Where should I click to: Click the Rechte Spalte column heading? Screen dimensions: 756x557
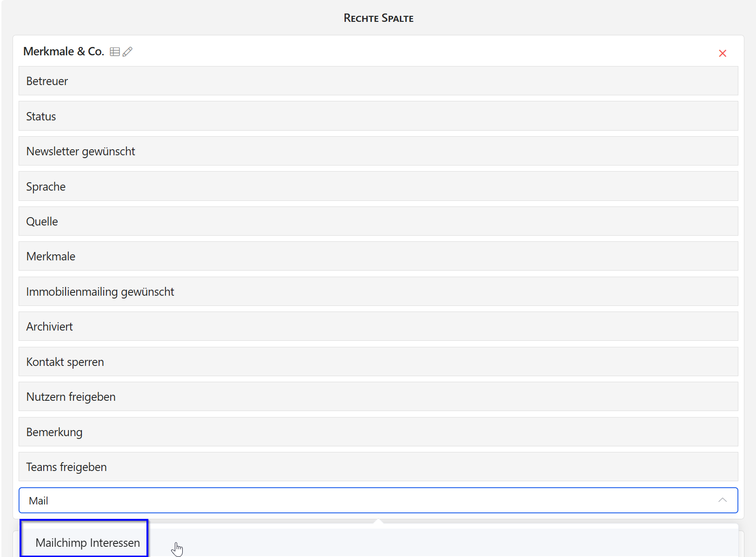pos(378,18)
